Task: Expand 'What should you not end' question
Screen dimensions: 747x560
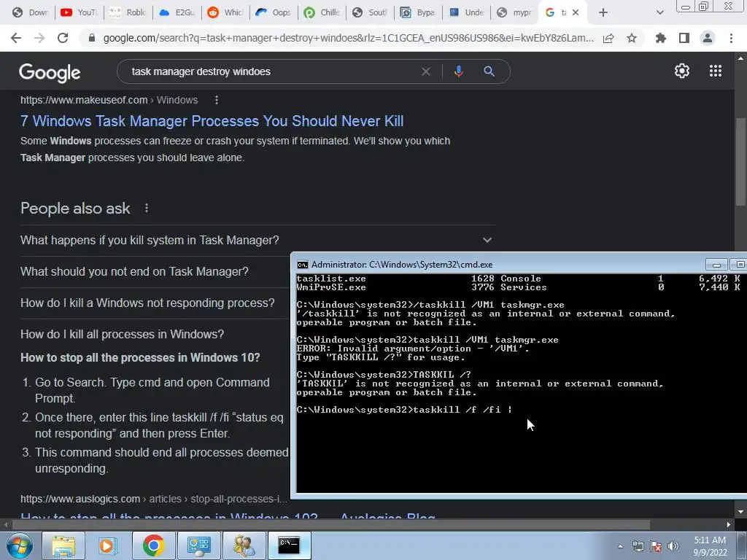Action: 155,271
